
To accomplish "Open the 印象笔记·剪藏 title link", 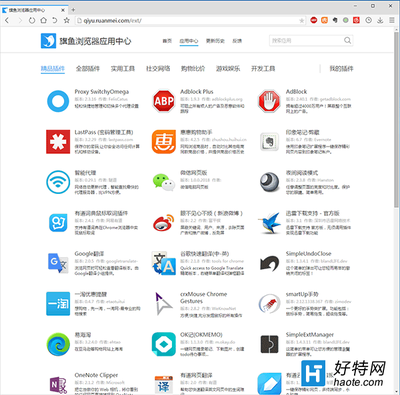I will (302, 132).
